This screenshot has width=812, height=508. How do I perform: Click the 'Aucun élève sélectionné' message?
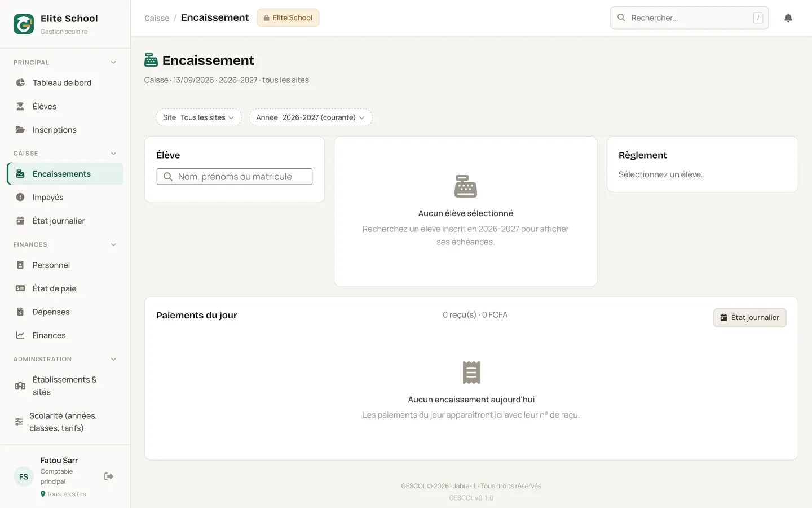click(466, 213)
